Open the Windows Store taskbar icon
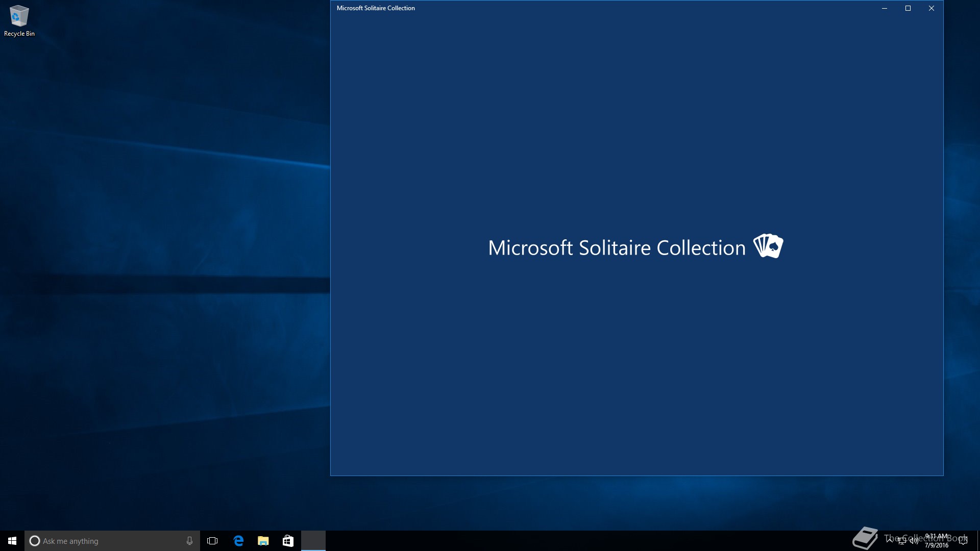The width and height of the screenshot is (980, 551). pyautogui.click(x=288, y=541)
